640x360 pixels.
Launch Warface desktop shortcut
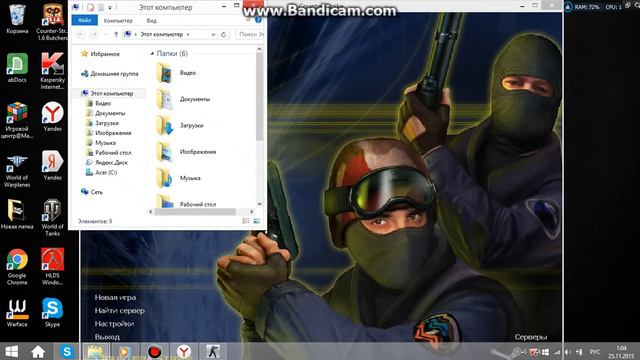17,313
